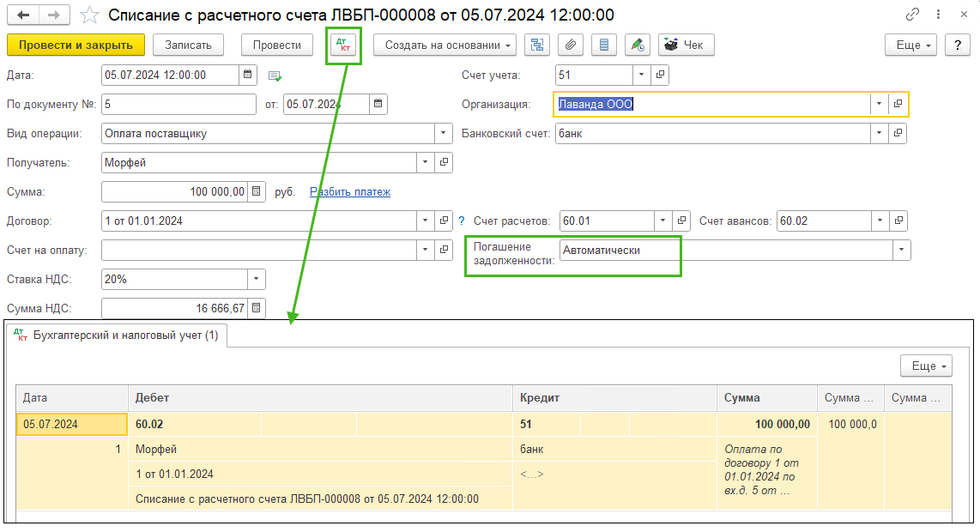Expand the Счет на оплату dropdown
Viewport: 980px width, 532px height.
tap(425, 250)
